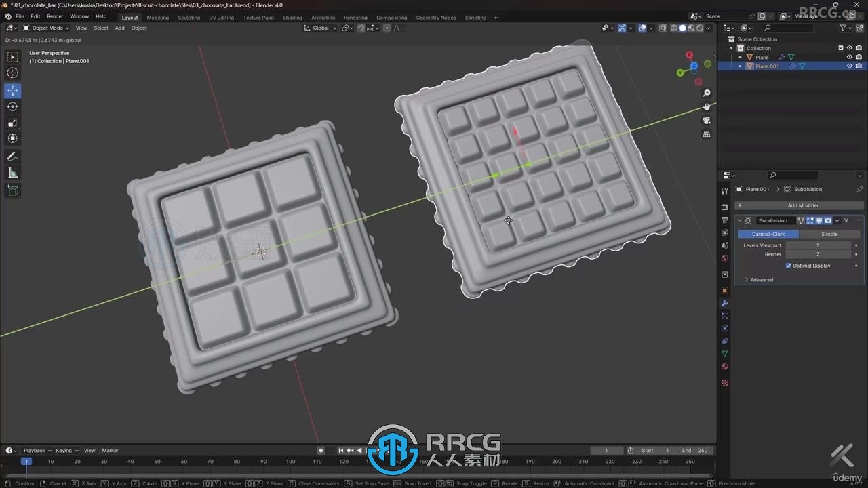868x488 pixels.
Task: Open Global transform orientation dropdown
Action: click(320, 28)
